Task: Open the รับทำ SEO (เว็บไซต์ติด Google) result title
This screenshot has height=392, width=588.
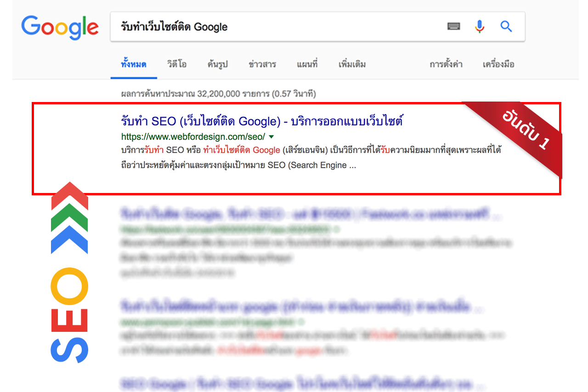Action: coord(262,121)
